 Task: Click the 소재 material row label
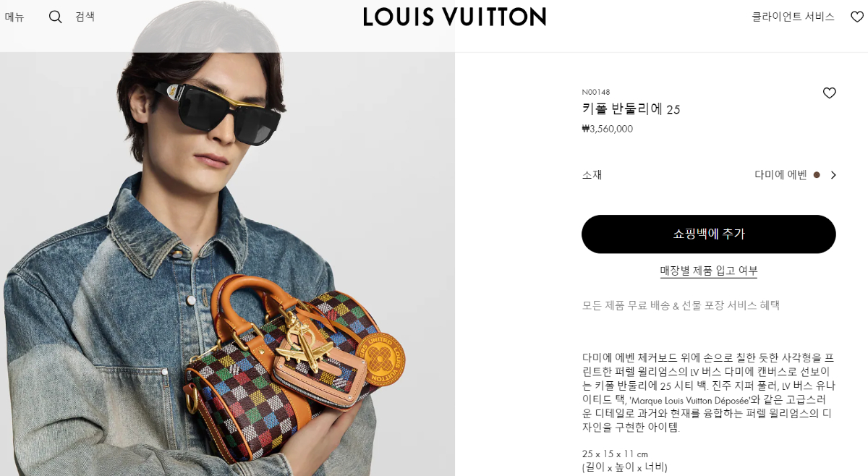coord(592,175)
